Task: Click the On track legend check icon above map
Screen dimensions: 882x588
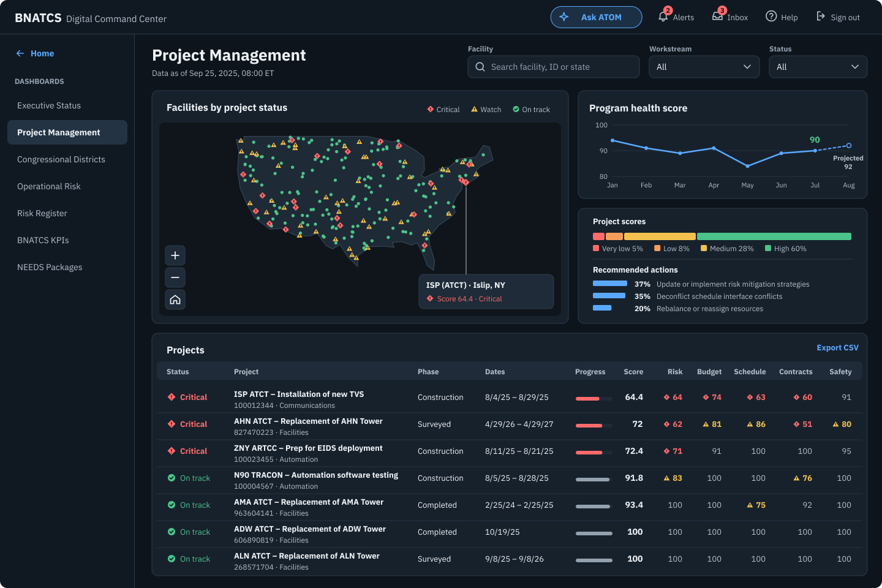Action: click(x=516, y=109)
